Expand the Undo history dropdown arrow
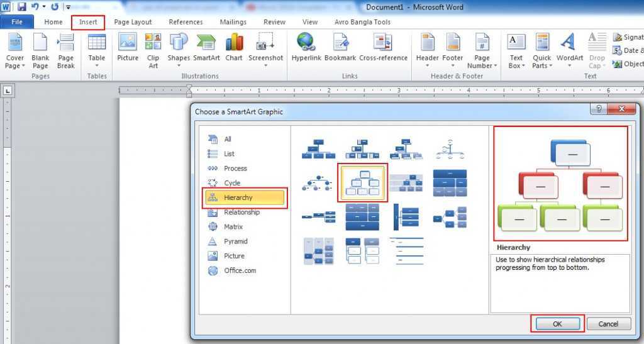This screenshot has height=344, width=644. click(x=43, y=6)
